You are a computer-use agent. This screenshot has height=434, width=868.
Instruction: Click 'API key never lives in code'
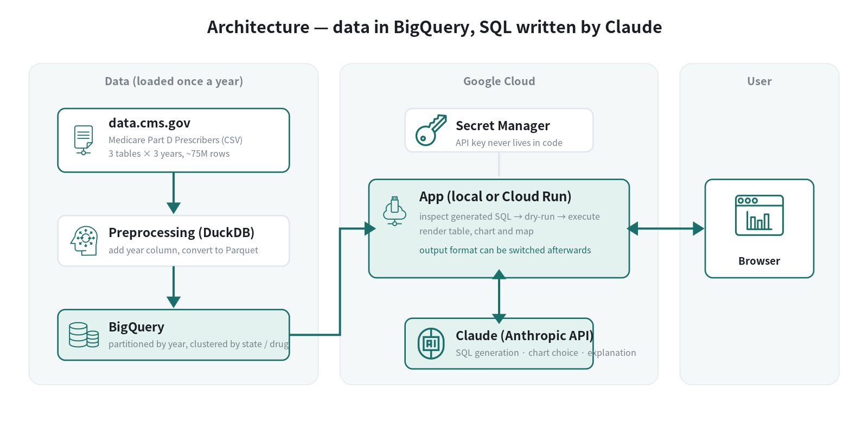[x=509, y=143]
